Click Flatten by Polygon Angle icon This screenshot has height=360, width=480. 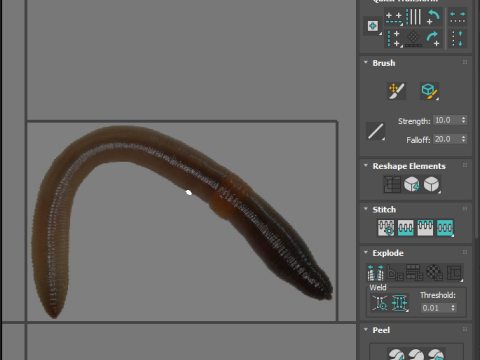pyautogui.click(x=395, y=273)
